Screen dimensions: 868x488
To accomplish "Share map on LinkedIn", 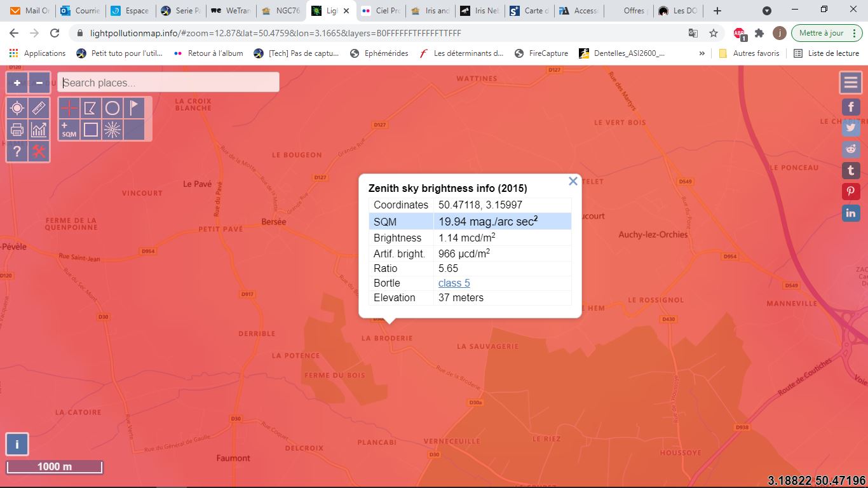I will coord(851,213).
